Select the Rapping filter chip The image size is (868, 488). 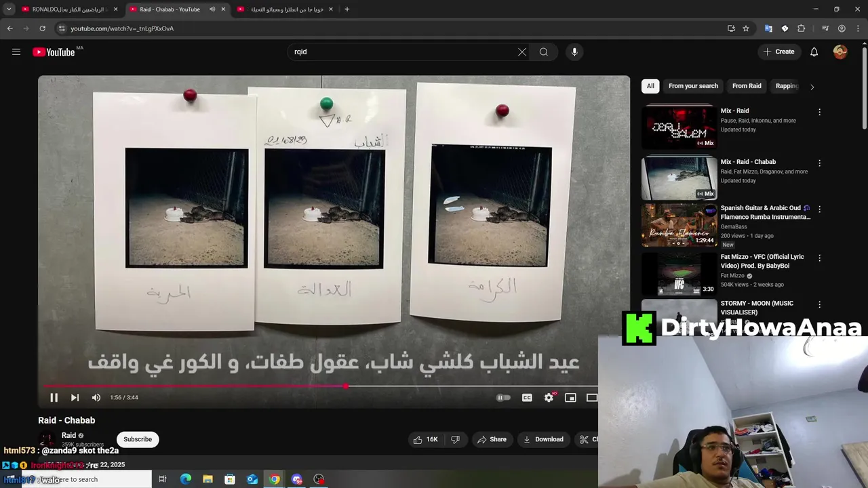click(787, 86)
